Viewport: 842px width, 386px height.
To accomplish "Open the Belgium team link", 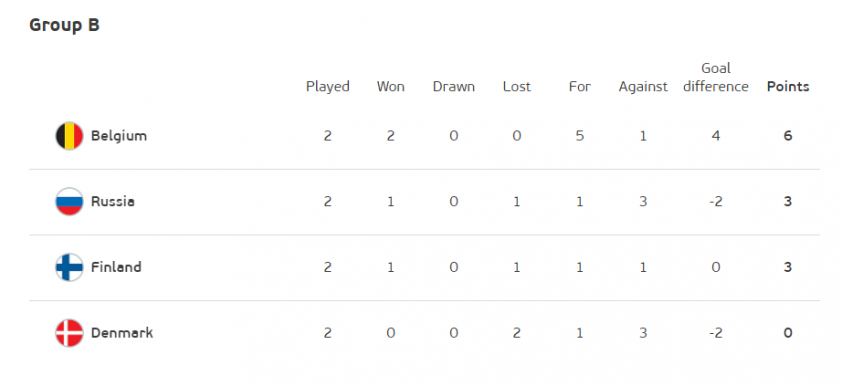I will [x=119, y=136].
